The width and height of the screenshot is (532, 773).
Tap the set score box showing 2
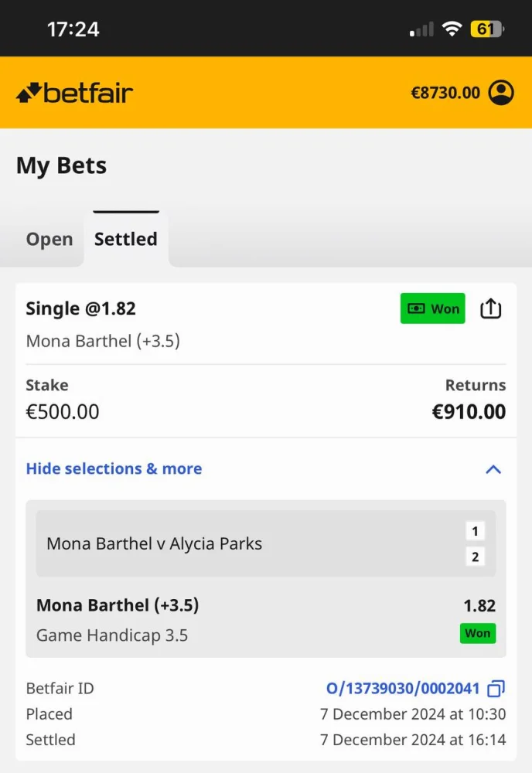point(475,557)
